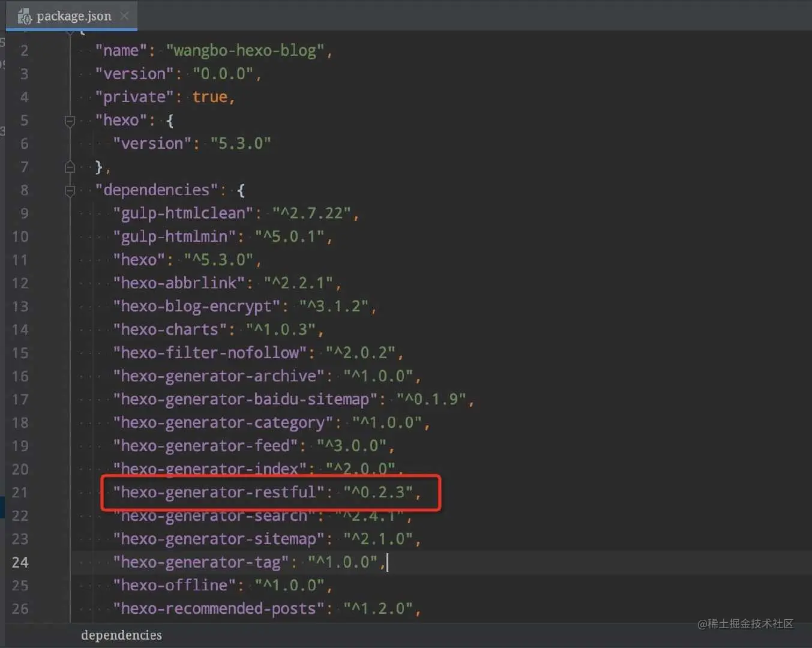Viewport: 812px width, 648px height.
Task: Click the "hexo-abbrlink" dependency name
Action: [178, 283]
